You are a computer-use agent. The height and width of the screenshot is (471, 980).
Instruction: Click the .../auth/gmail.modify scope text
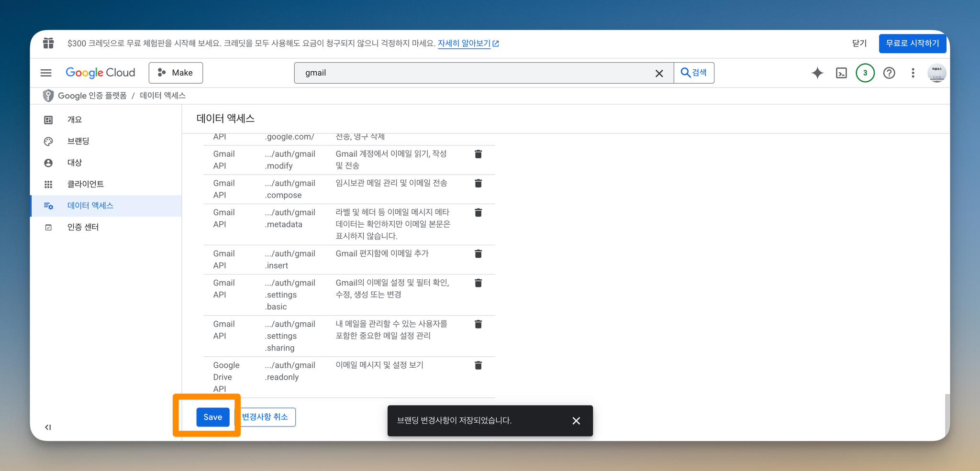290,160
